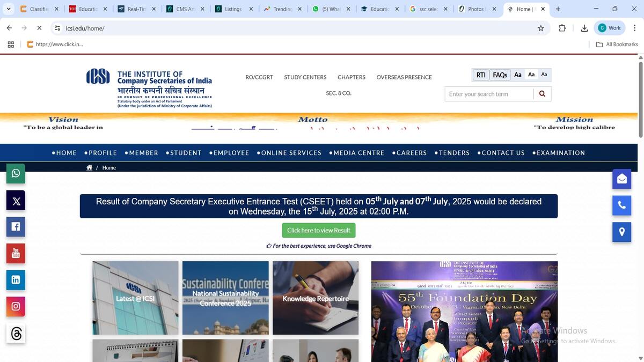The height and width of the screenshot is (362, 644).
Task: Click the search magnifier icon
Action: (542, 94)
